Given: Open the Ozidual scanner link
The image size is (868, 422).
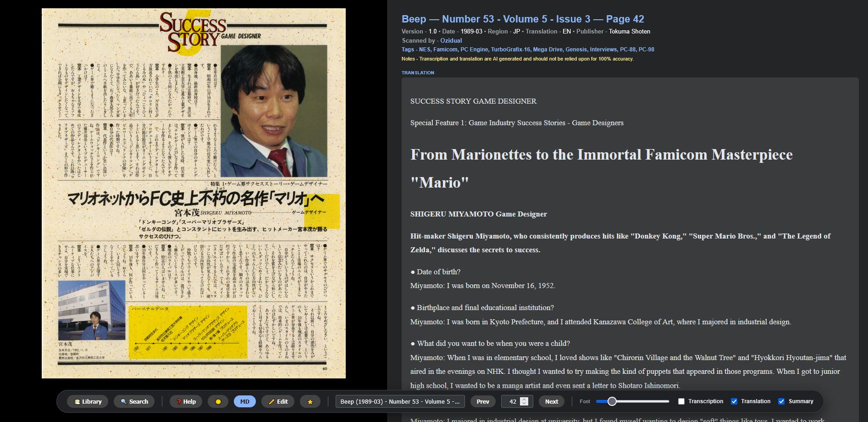Looking at the screenshot, I should click(x=451, y=40).
